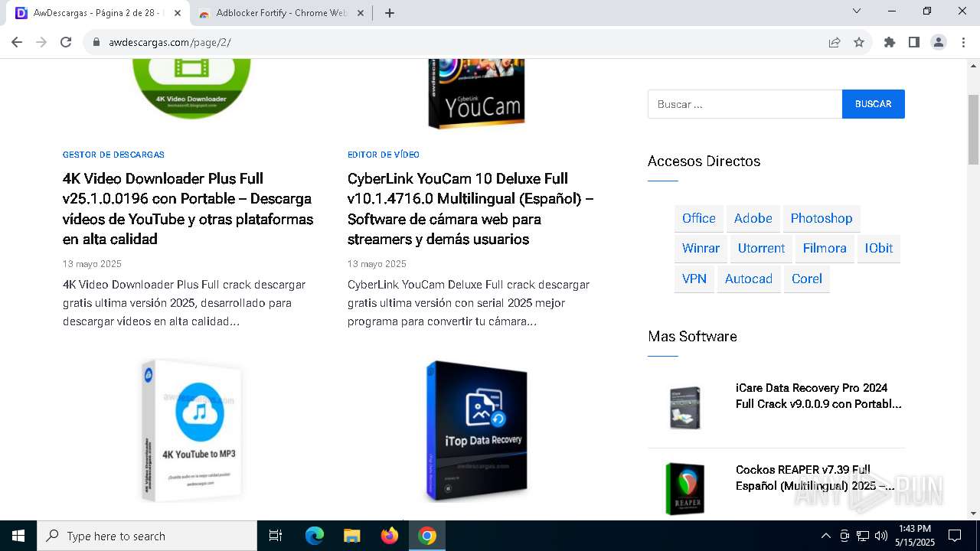
Task: Open Windows Start menu
Action: [x=18, y=536]
